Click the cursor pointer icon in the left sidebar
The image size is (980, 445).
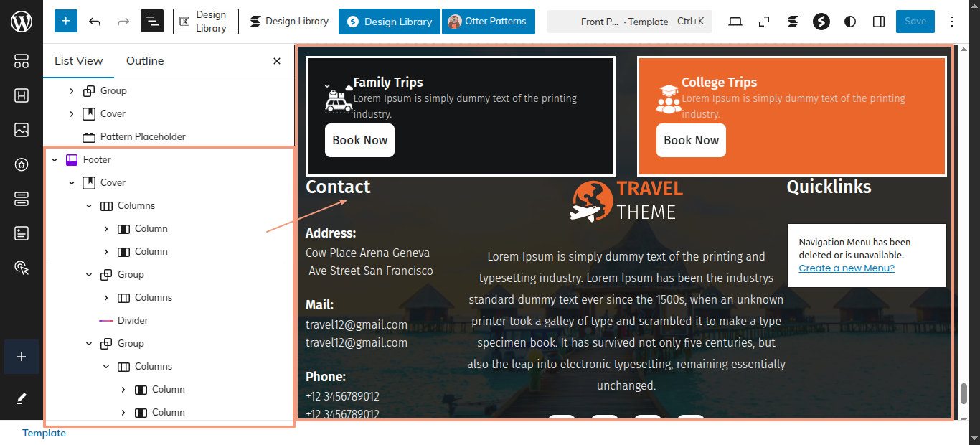click(x=22, y=268)
